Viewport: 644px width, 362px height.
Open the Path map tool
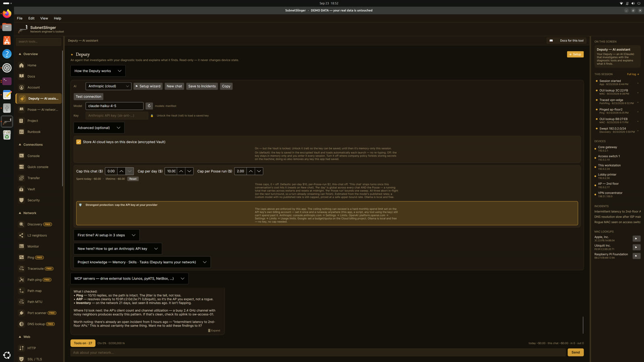click(39, 291)
